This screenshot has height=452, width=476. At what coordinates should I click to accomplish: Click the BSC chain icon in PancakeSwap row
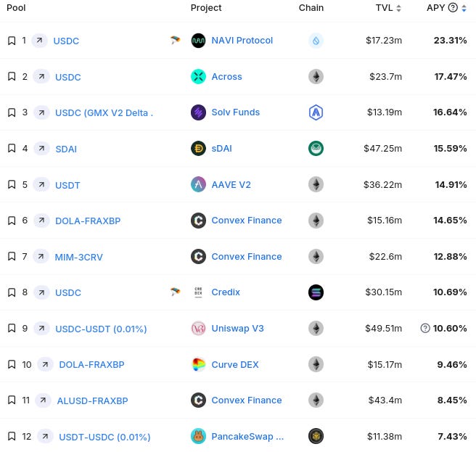coord(316,436)
